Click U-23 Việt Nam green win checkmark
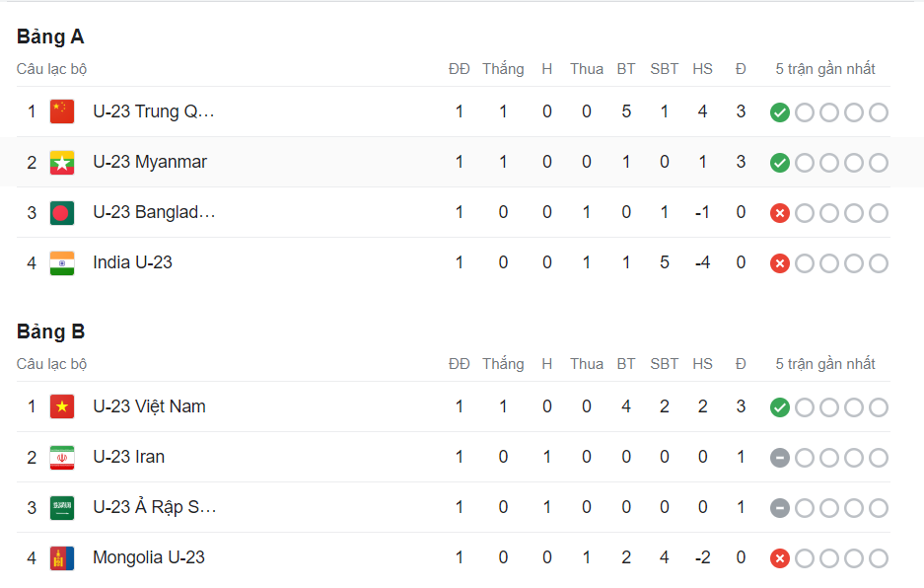Image resolution: width=924 pixels, height=588 pixels. [x=780, y=407]
